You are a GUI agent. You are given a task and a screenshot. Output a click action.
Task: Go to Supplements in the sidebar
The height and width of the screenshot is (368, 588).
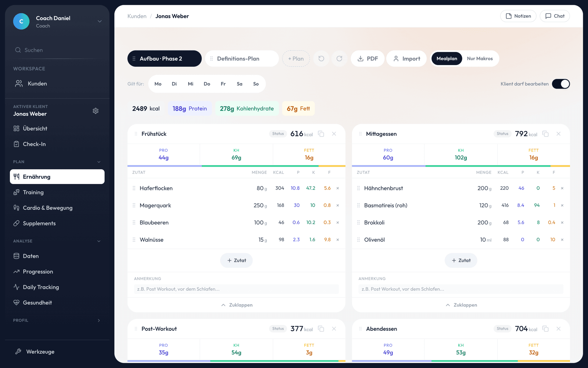(57, 223)
